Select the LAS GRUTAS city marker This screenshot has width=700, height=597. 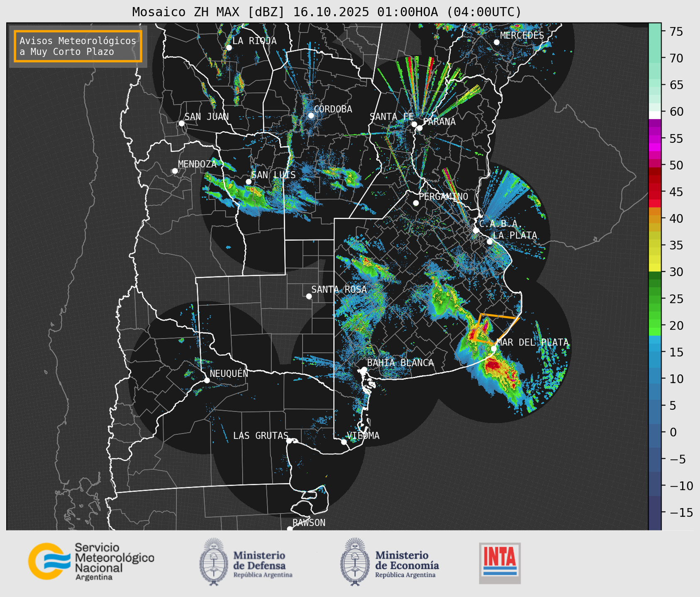click(x=289, y=440)
